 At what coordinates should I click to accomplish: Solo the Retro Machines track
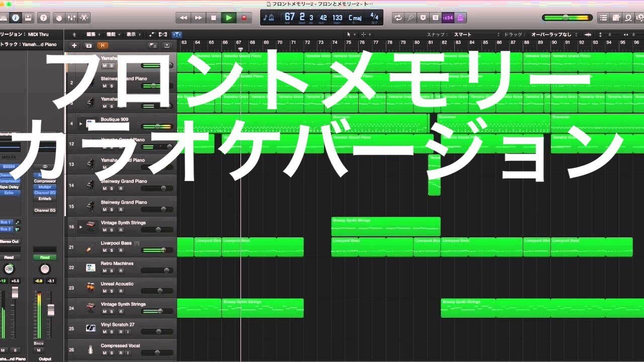112,270
